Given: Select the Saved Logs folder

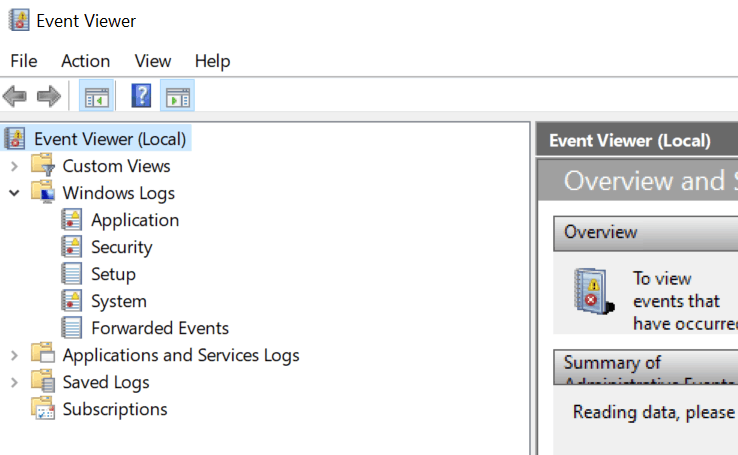Looking at the screenshot, I should pos(106,383).
